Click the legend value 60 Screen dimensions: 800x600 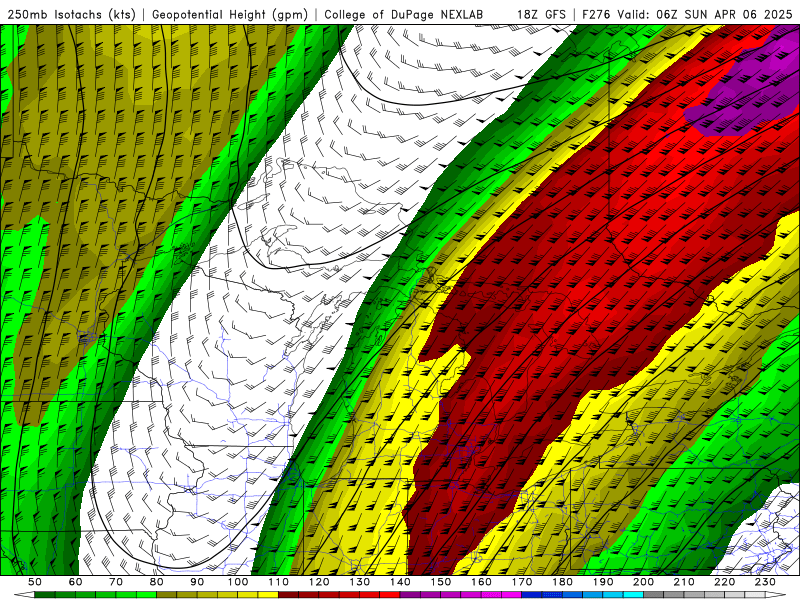point(76,582)
